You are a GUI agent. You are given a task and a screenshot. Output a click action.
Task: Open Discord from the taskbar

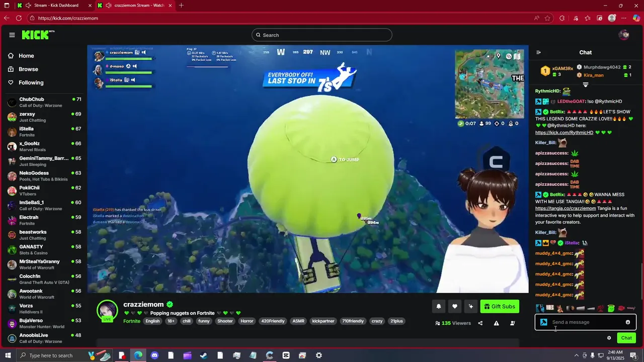point(154,355)
